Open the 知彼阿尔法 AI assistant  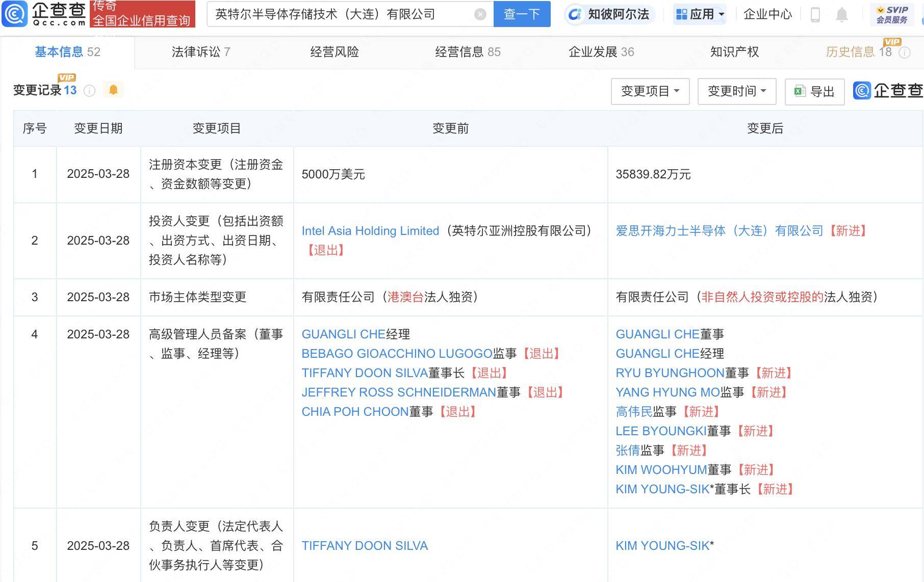609,14
